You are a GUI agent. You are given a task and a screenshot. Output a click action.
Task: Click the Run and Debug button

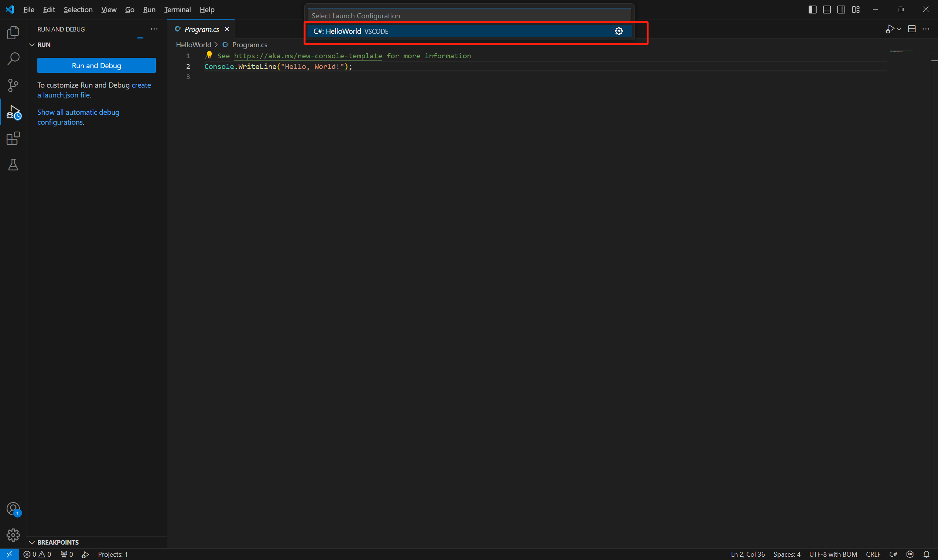pos(97,66)
